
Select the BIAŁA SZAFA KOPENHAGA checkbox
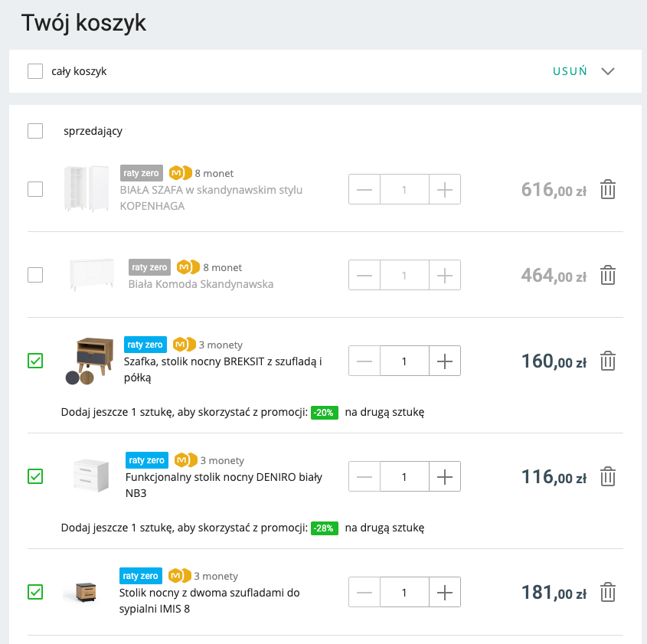click(x=35, y=189)
